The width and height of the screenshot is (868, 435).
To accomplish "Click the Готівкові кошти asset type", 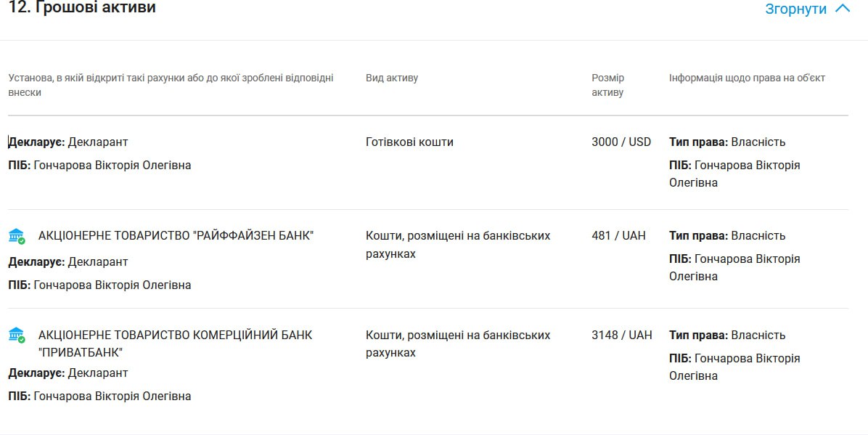I will pyautogui.click(x=409, y=142).
